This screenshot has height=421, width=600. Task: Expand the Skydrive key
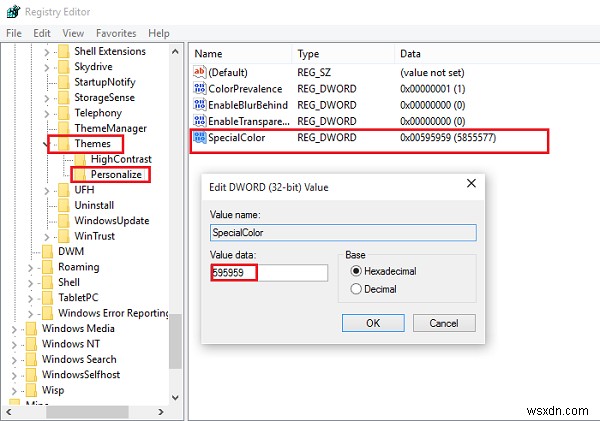click(x=47, y=67)
